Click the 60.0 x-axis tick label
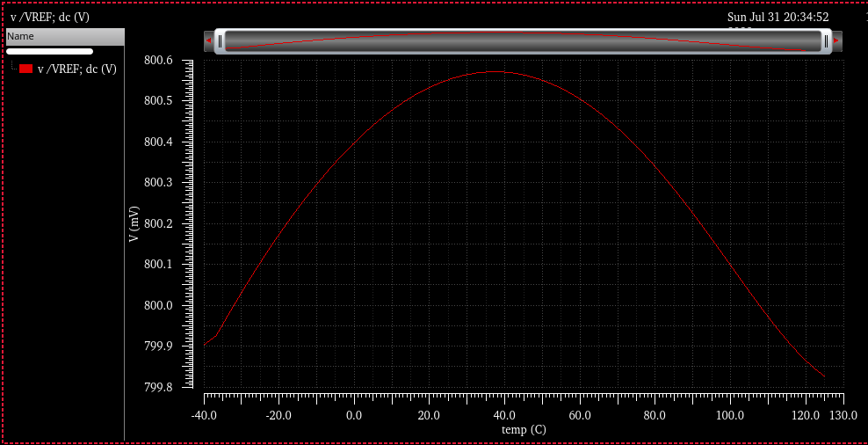The height and width of the screenshot is (445, 868). 580,416
